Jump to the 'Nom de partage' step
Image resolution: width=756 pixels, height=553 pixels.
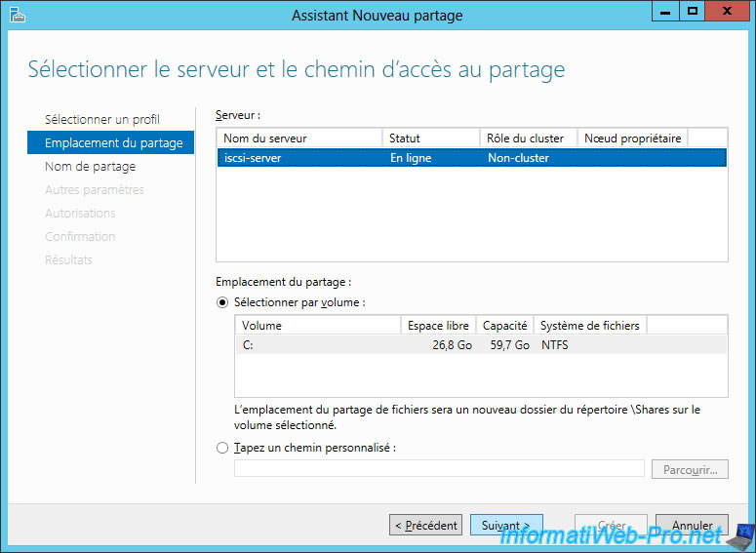pyautogui.click(x=90, y=166)
